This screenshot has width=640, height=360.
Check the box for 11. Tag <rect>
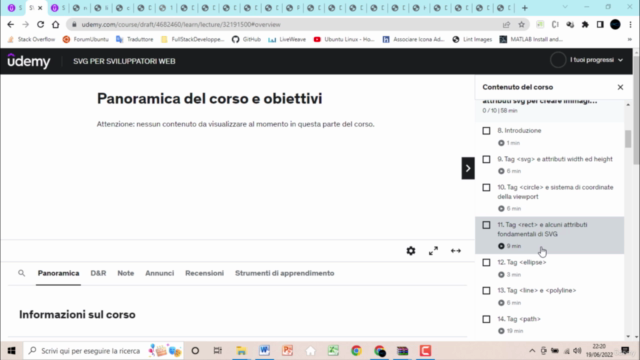tap(486, 225)
